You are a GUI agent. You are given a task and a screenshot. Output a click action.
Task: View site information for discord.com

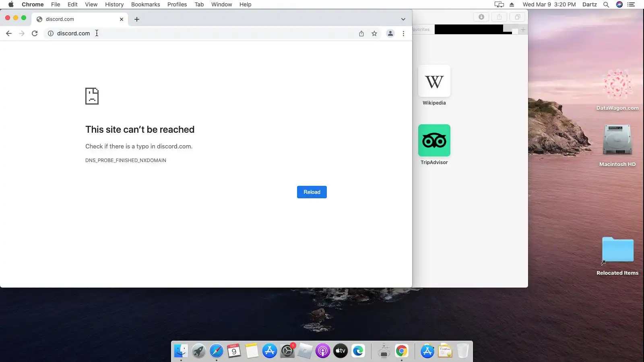click(51, 33)
